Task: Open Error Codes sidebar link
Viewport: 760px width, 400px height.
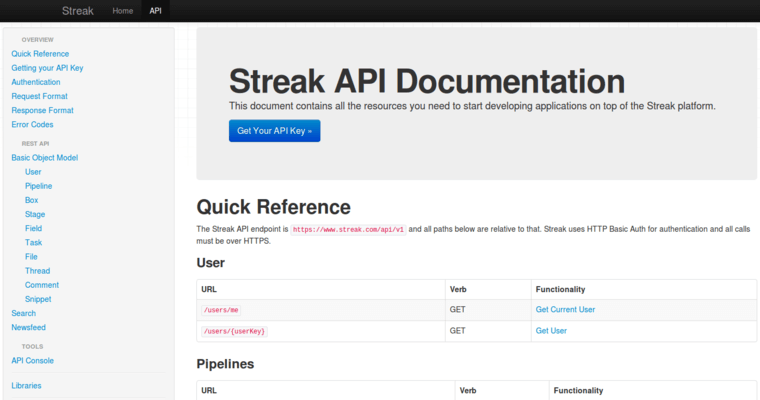Action: 32,124
